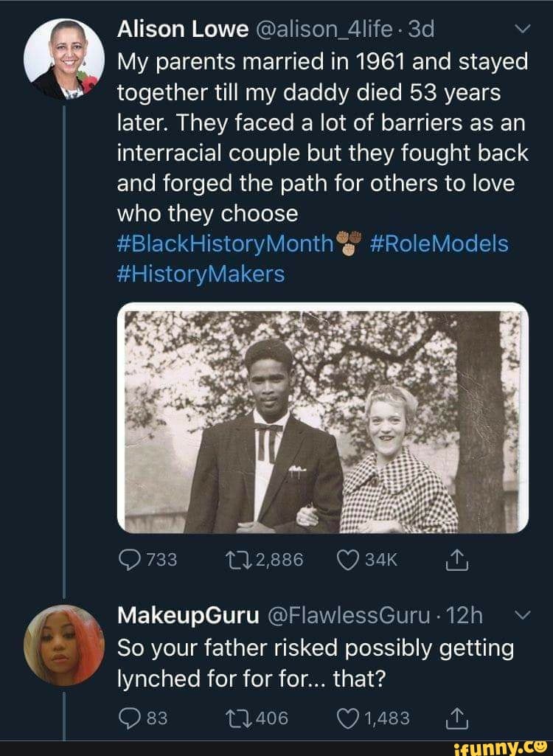The width and height of the screenshot is (553, 756).
Task: Open dropdown chevron on Alison Lowe's tweet
Action: [521, 30]
